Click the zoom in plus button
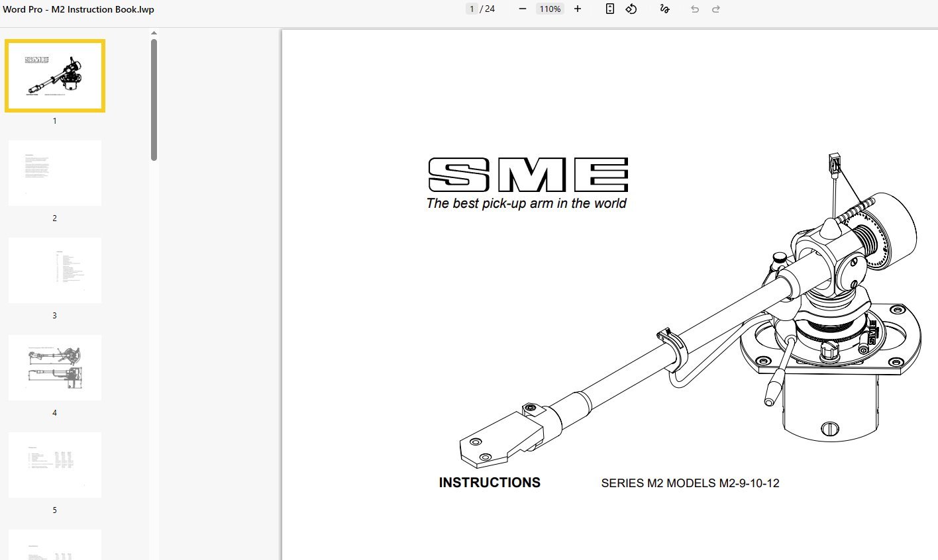The image size is (938, 560). pyautogui.click(x=578, y=9)
